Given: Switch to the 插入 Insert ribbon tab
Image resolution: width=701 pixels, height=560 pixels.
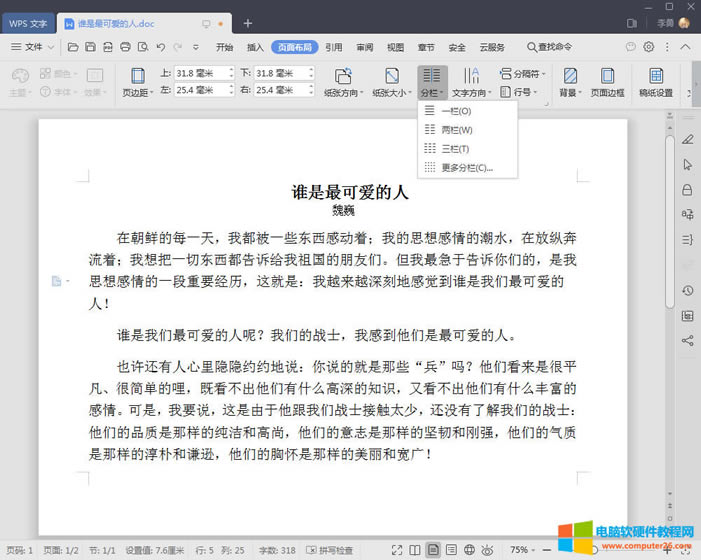Looking at the screenshot, I should pyautogui.click(x=255, y=47).
